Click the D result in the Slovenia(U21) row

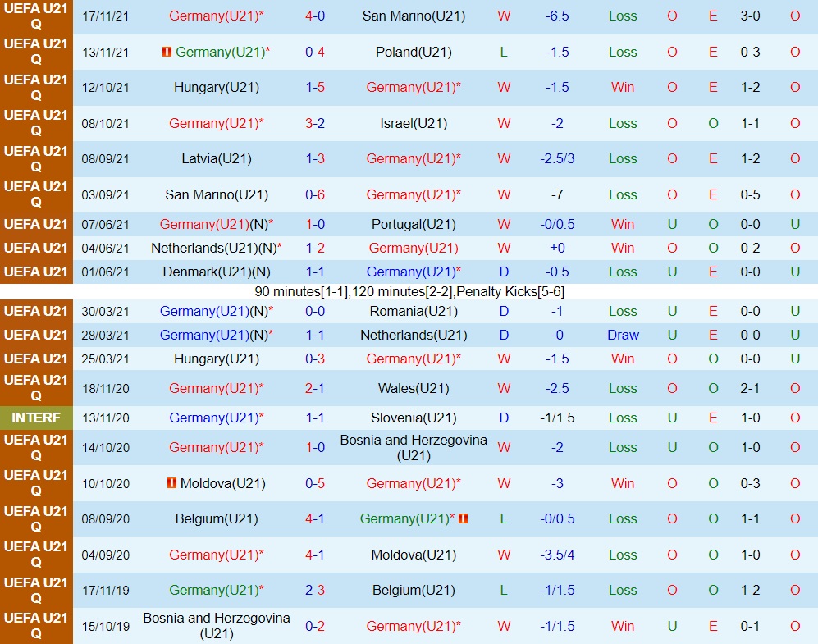tap(504, 418)
